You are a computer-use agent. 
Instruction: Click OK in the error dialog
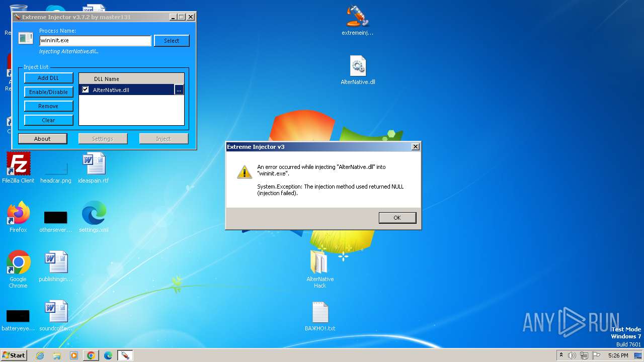(397, 218)
